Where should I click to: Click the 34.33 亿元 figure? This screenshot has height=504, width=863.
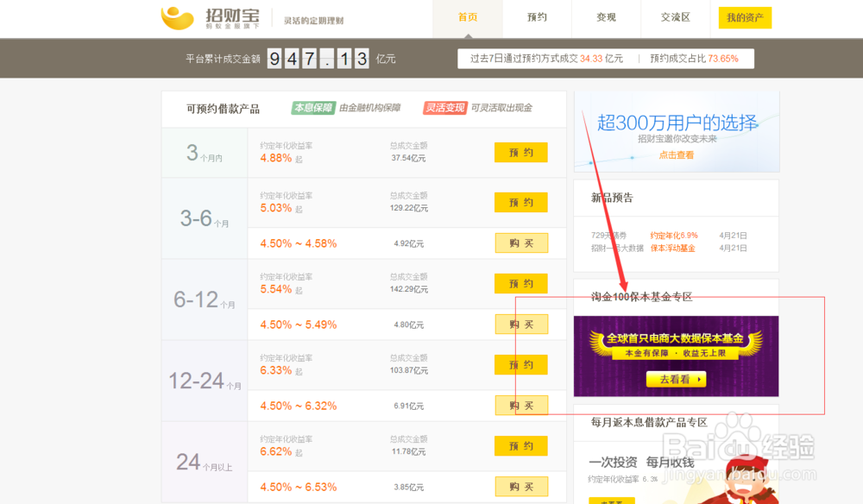click(x=601, y=59)
